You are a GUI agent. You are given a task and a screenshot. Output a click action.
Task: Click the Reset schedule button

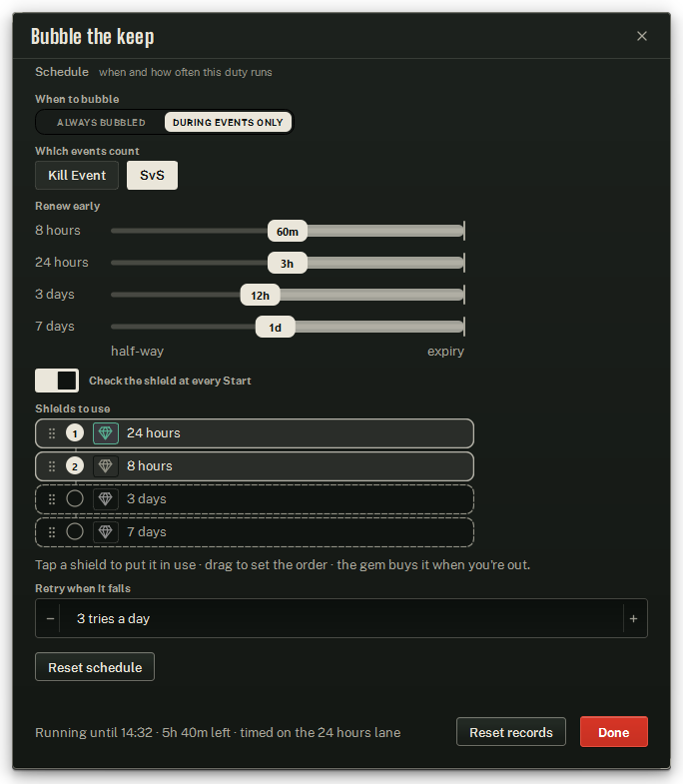(95, 667)
